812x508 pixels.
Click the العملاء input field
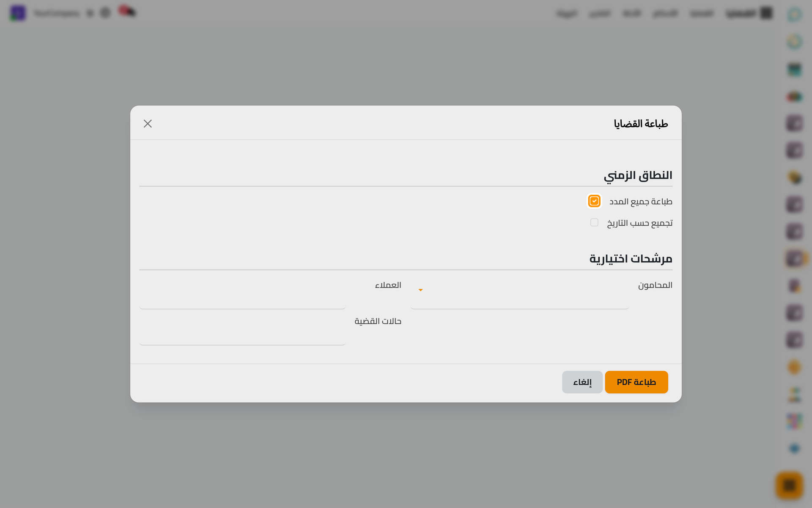click(x=242, y=294)
